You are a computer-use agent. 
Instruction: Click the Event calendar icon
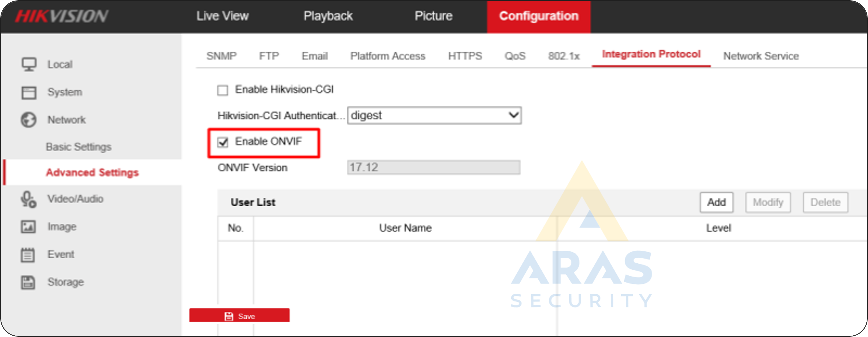(x=28, y=255)
